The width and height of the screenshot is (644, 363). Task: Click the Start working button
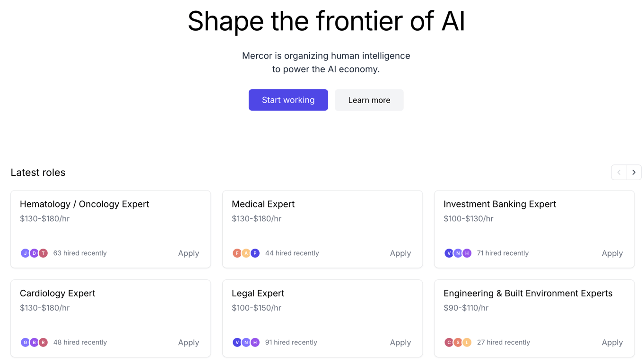288,100
